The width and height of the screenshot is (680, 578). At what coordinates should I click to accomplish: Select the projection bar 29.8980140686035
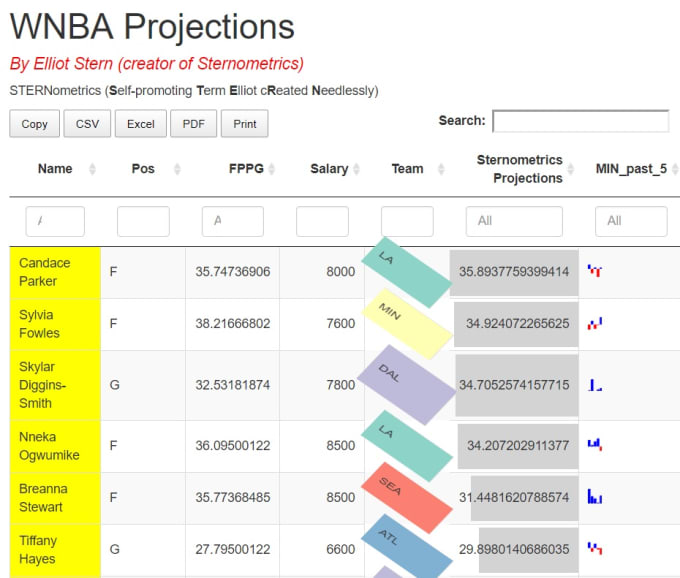click(x=529, y=550)
